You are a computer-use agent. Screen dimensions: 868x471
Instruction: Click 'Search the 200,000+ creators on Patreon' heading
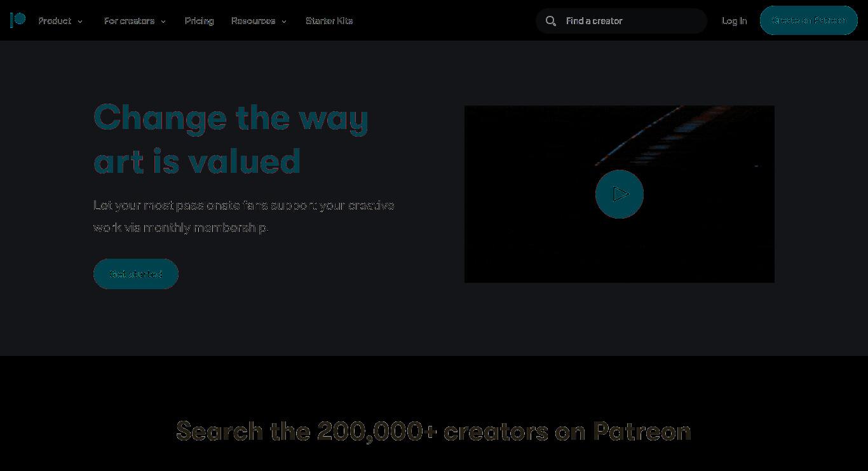pos(434,431)
